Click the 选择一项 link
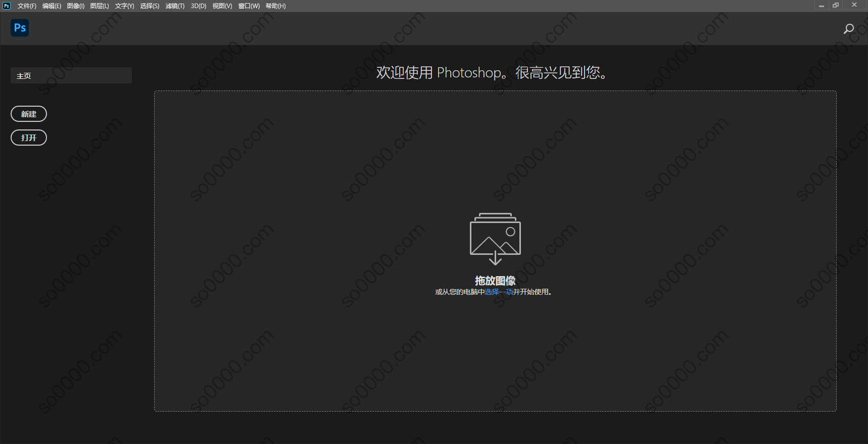Viewport: 868px width, 444px height. point(499,292)
